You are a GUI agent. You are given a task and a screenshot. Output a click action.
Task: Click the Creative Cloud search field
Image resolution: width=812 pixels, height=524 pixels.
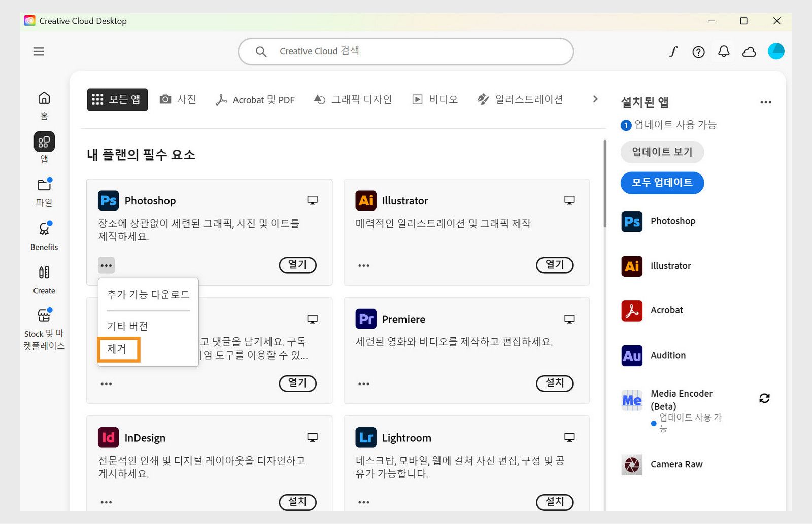pos(406,51)
